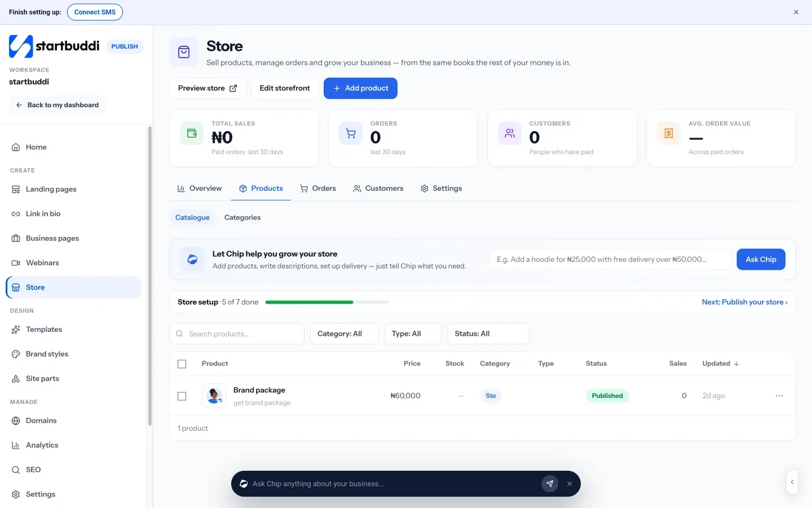Screen dimensions: 812x508
Task: Tick the Brand package row checkbox
Action: click(182, 396)
